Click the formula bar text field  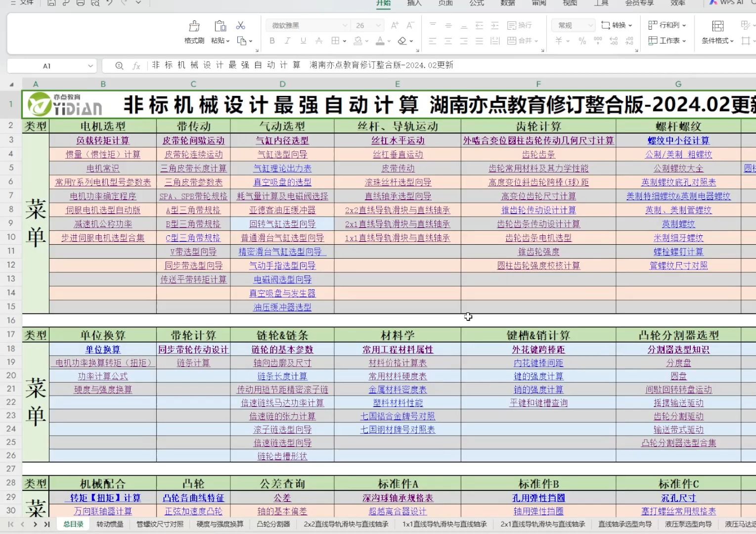(x=452, y=65)
